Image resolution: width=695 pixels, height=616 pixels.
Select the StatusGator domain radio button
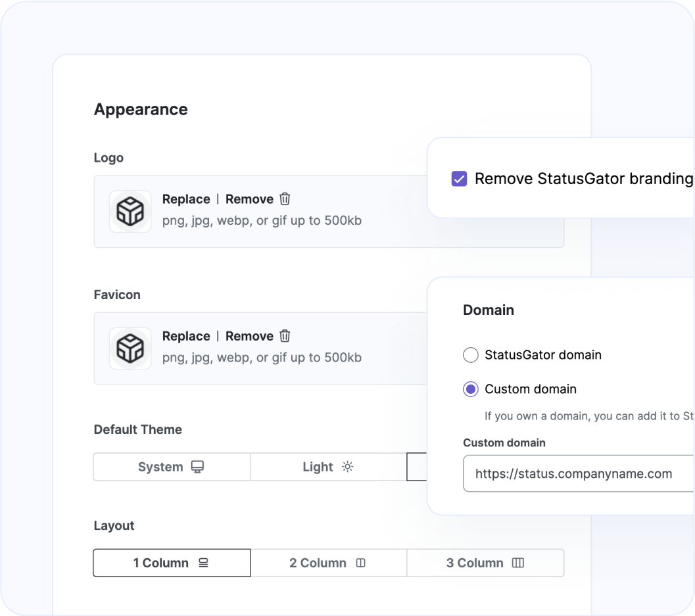471,355
